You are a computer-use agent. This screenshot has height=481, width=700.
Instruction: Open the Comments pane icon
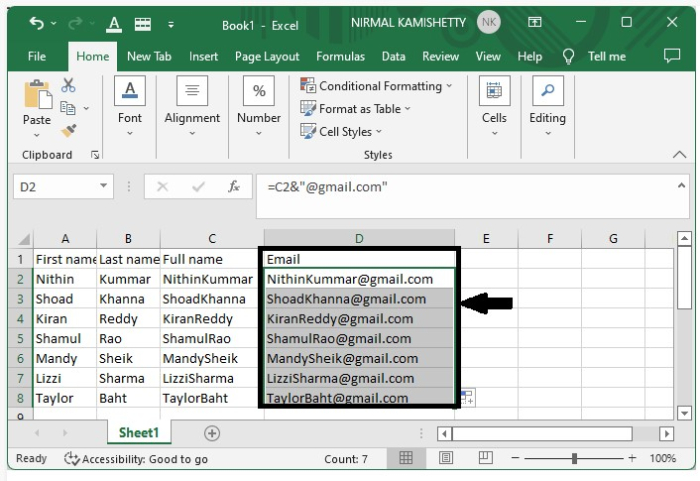(x=672, y=56)
